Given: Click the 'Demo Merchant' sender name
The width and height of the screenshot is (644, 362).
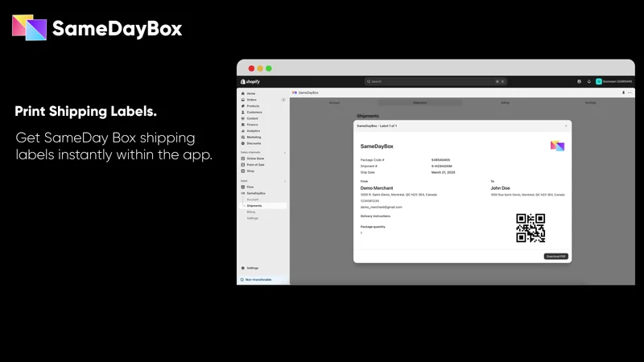Looking at the screenshot, I should click(377, 188).
